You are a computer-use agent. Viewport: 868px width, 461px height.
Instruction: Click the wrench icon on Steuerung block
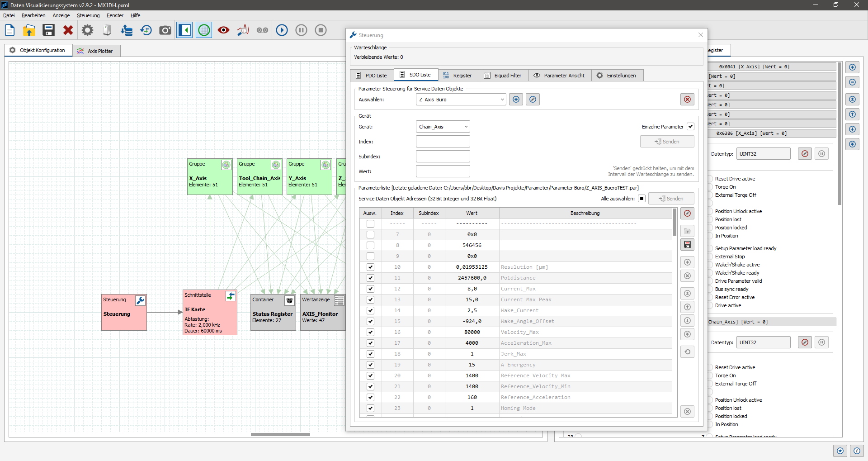coord(141,300)
